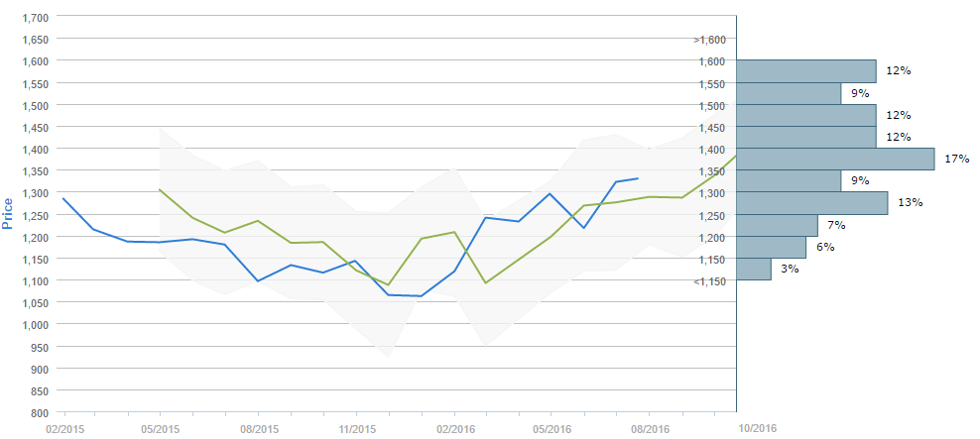
Task: Click the Price axis title
Action: 8,213
